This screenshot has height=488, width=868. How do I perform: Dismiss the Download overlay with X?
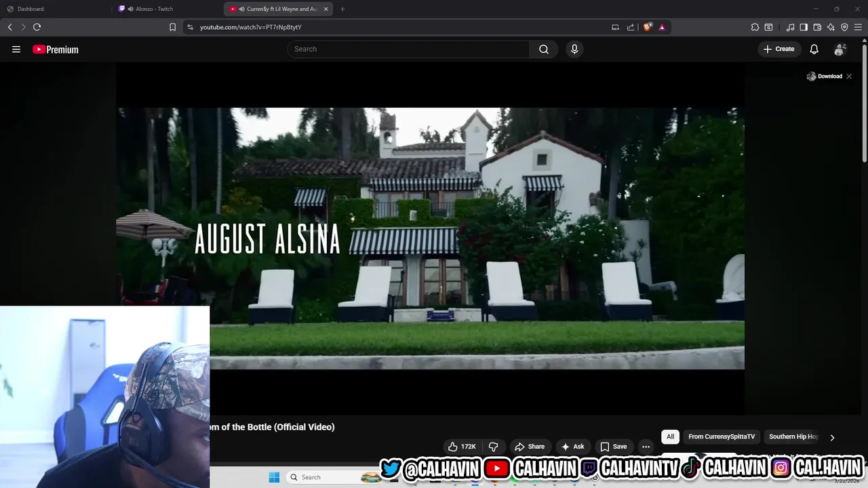[849, 76]
